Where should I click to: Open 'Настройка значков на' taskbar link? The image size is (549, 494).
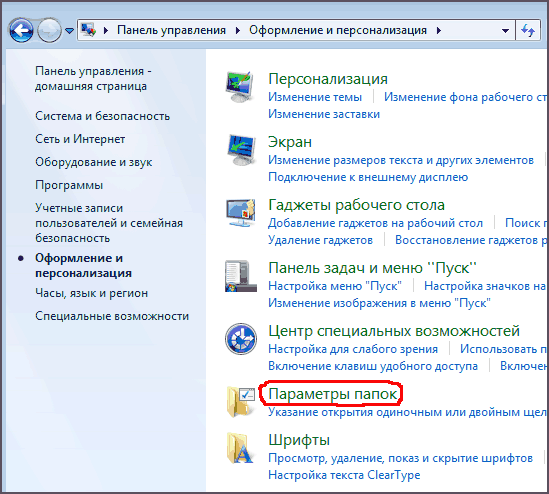click(x=485, y=286)
